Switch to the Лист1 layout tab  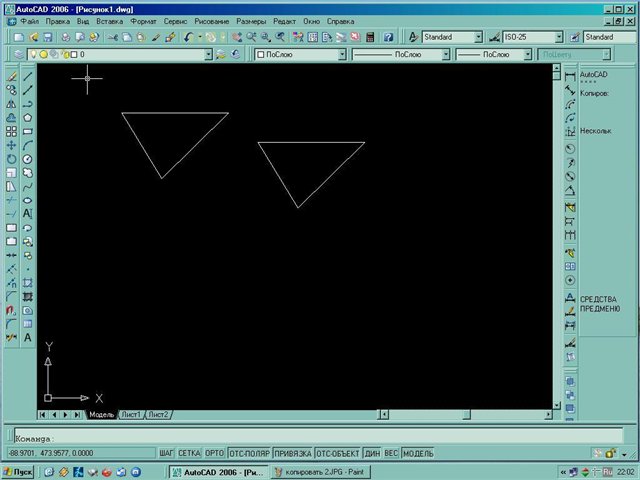pos(131,414)
